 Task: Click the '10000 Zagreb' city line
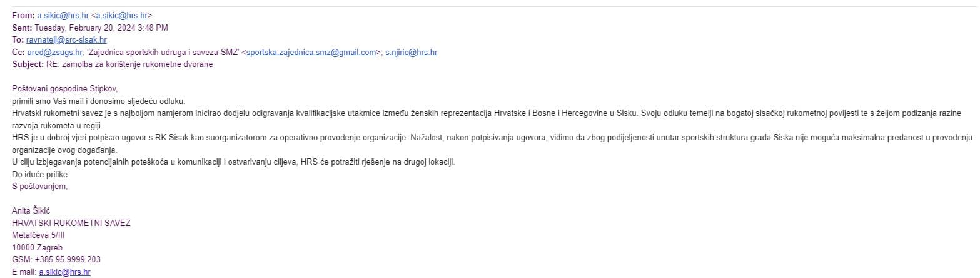tap(37, 247)
